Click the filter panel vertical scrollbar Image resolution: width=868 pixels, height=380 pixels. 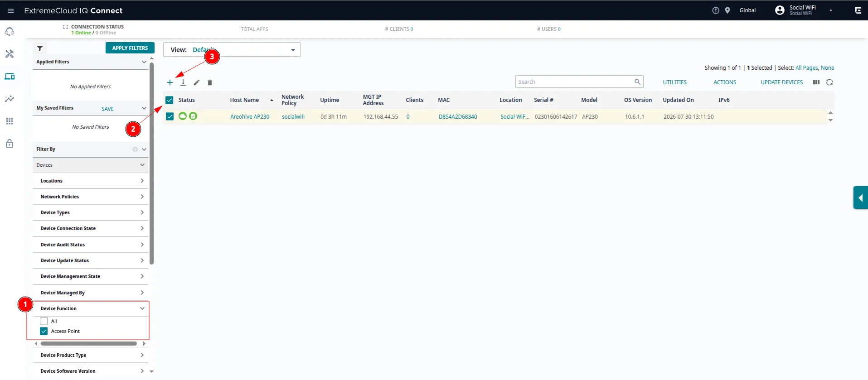coord(152,163)
